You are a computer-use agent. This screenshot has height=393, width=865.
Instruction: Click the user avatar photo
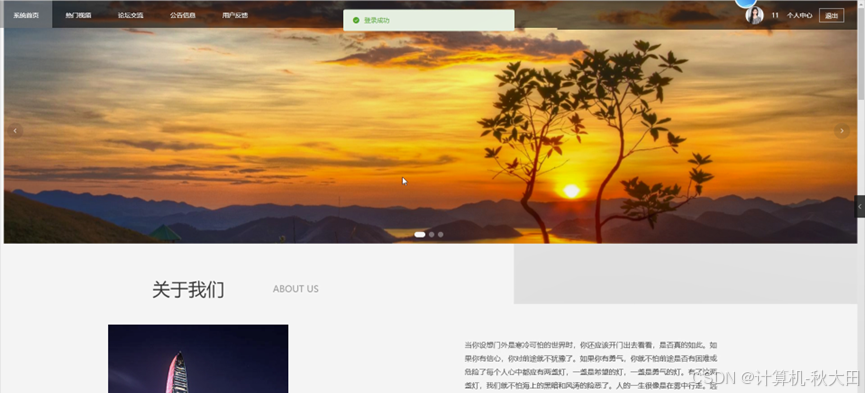pyautogui.click(x=754, y=15)
